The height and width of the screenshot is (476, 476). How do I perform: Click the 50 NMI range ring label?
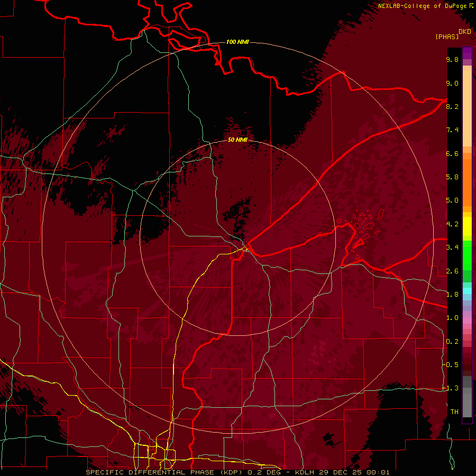(x=237, y=140)
